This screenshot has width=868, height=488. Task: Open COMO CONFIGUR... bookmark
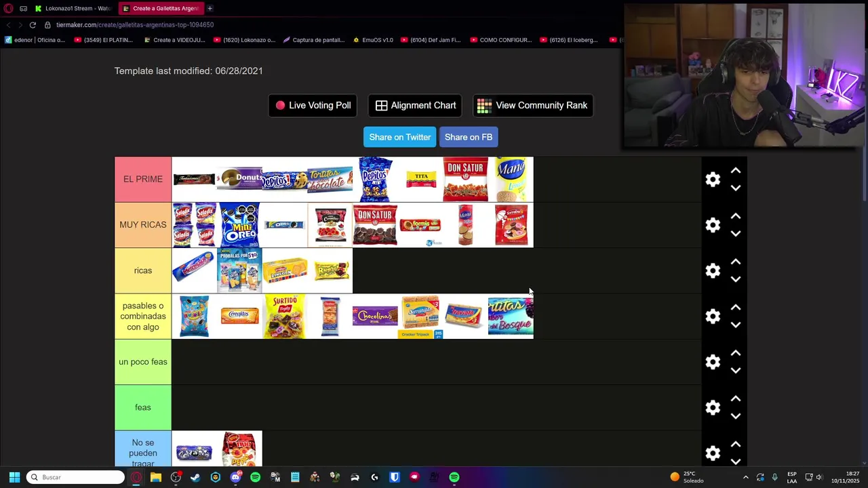tap(500, 40)
